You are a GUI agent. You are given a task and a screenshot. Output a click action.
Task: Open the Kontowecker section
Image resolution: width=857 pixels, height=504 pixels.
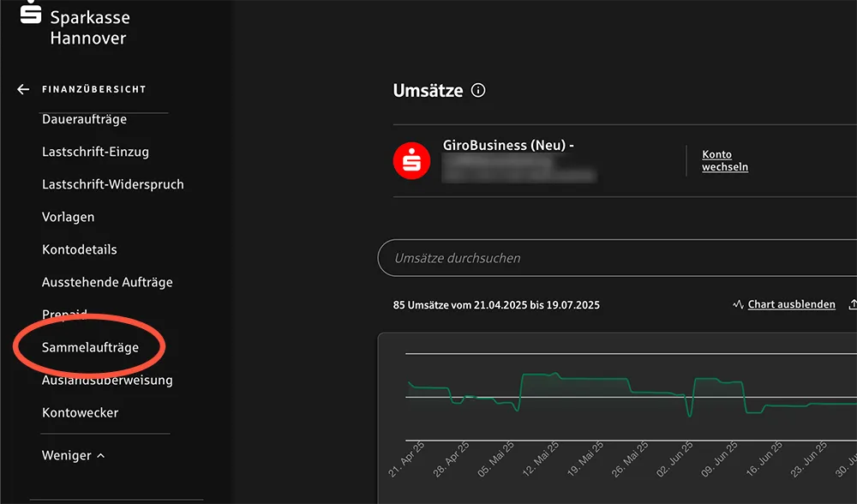pyautogui.click(x=79, y=412)
